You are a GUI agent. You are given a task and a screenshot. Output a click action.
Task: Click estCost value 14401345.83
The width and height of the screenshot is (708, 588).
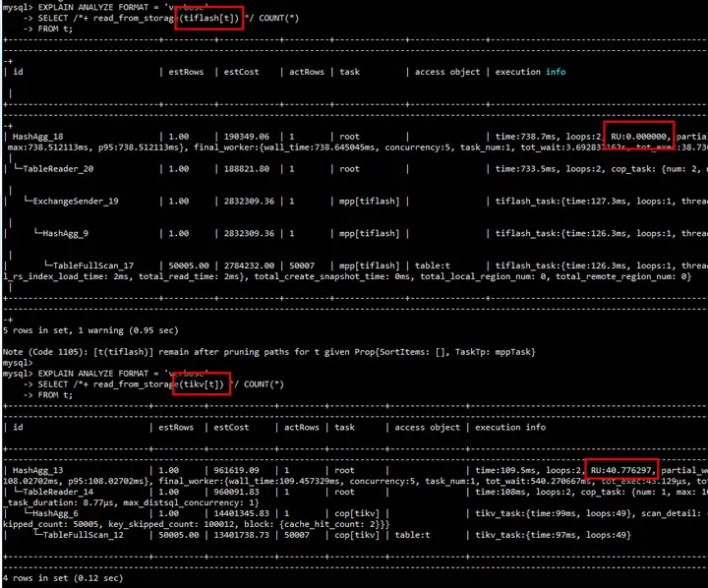tap(241, 513)
